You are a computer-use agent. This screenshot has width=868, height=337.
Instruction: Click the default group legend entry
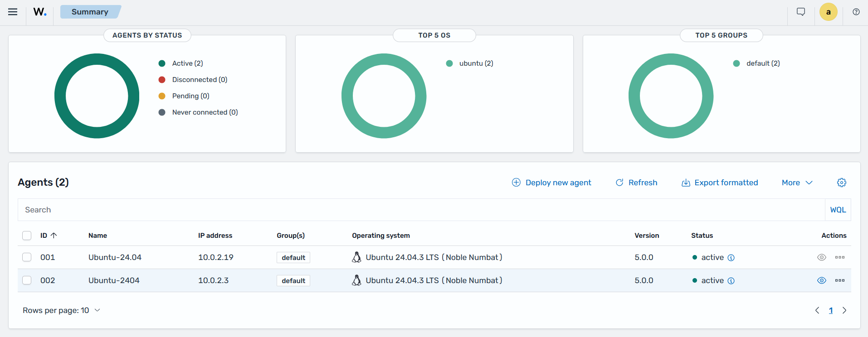[756, 63]
